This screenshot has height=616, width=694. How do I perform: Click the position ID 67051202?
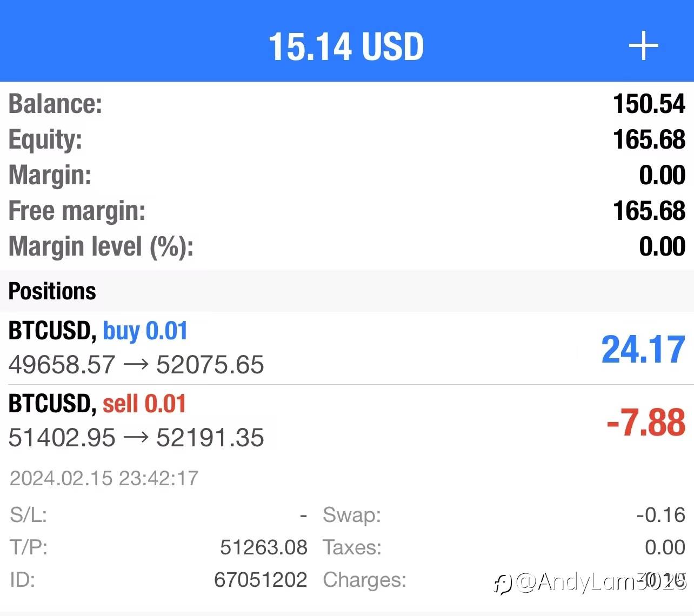[x=261, y=580]
